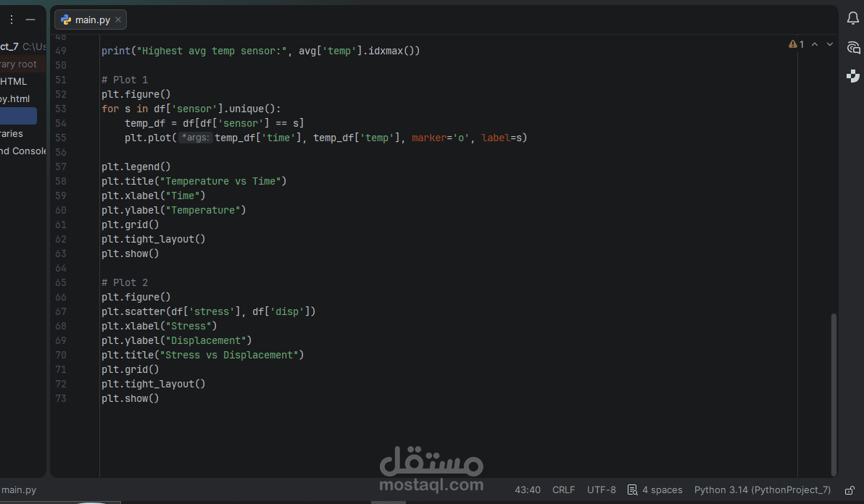Image resolution: width=864 pixels, height=504 pixels.
Task: Close the main.py editor tab
Action: pyautogui.click(x=118, y=20)
